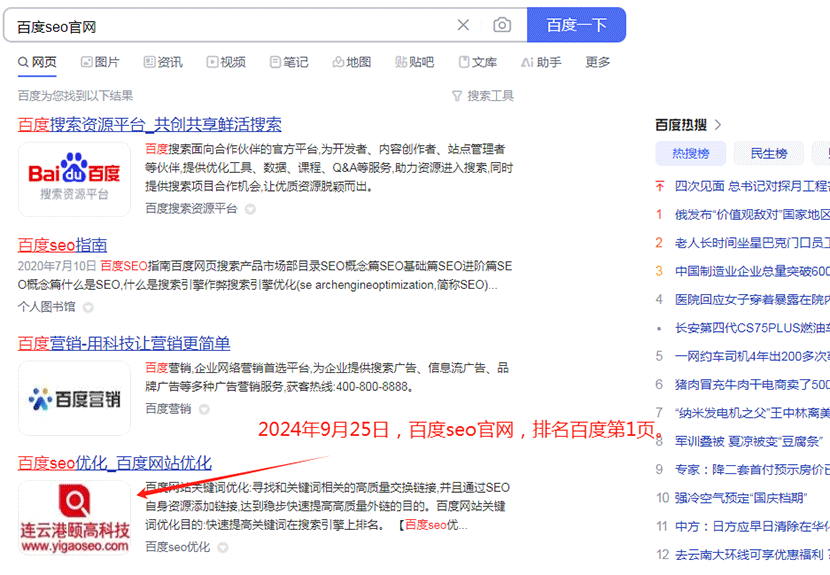Click the 个人图书馆 source label
This screenshot has width=830, height=575.
47,307
